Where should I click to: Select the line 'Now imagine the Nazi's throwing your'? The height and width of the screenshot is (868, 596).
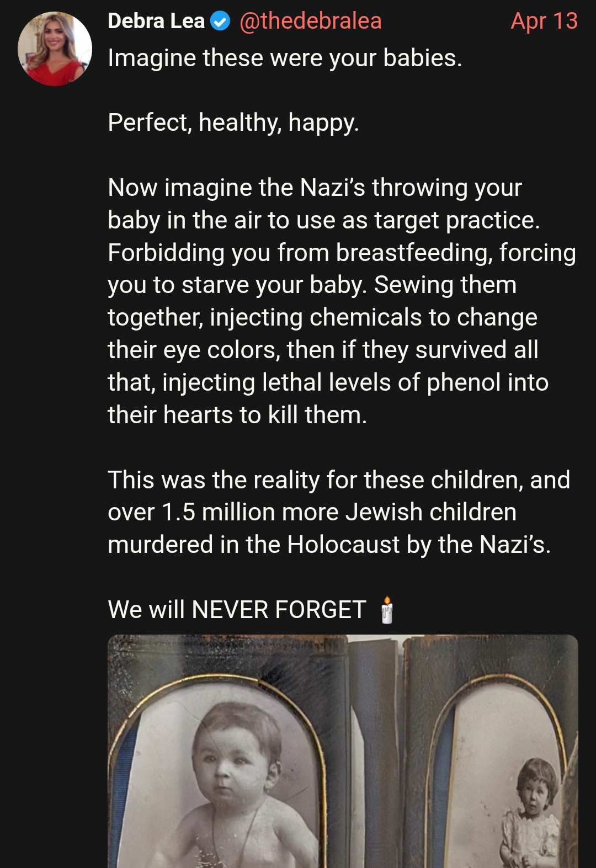(315, 188)
